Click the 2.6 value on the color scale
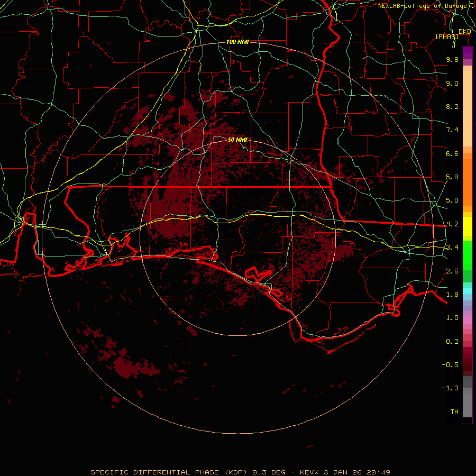 tap(452, 271)
